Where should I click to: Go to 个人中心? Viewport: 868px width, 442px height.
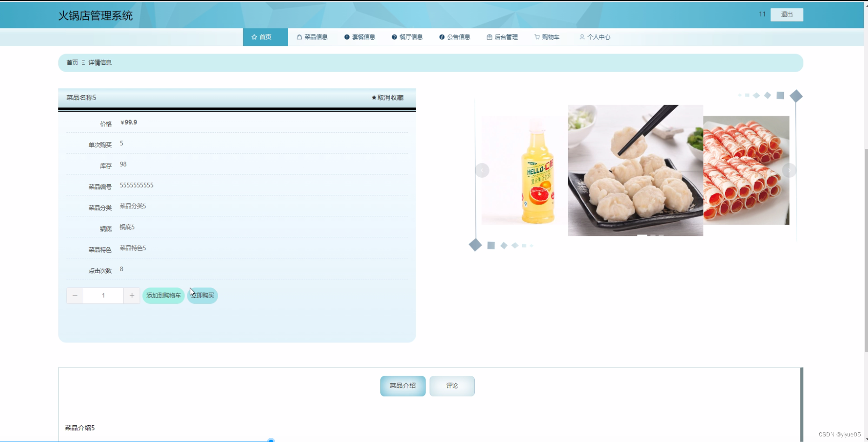point(595,37)
